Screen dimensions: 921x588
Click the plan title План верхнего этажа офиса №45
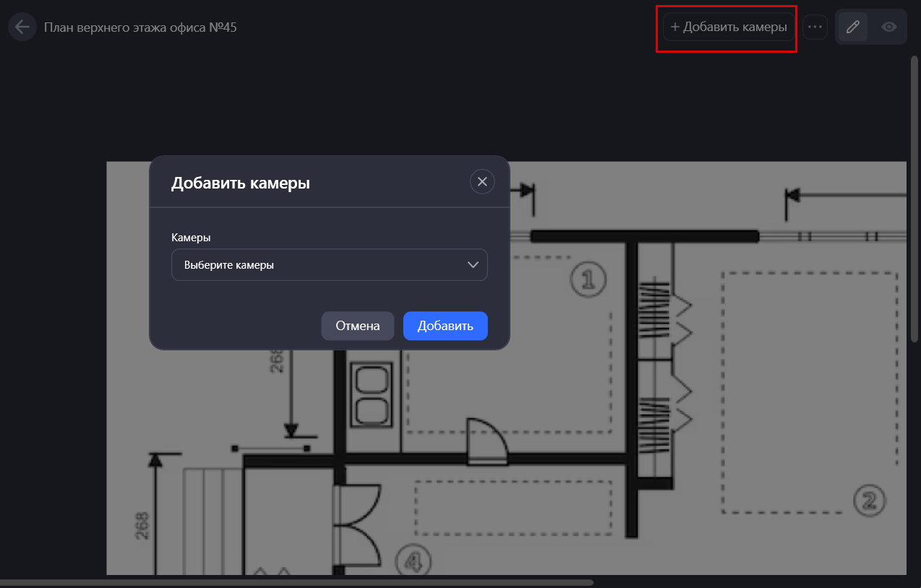tap(140, 27)
